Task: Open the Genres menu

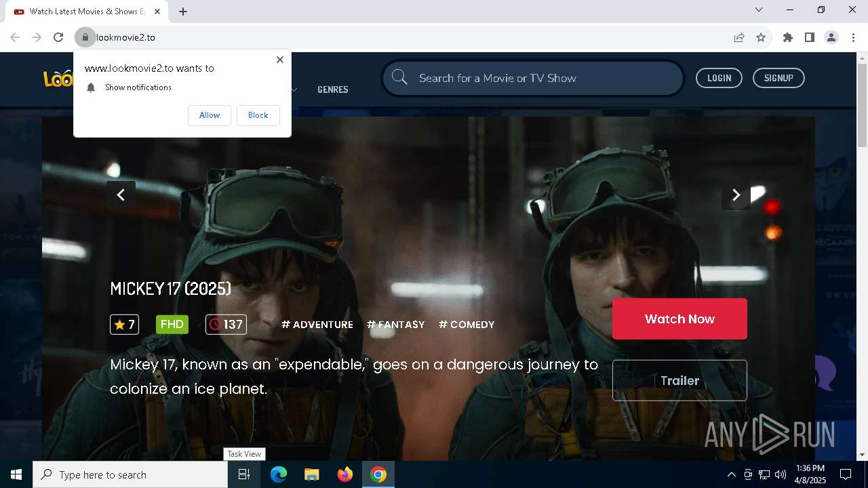Action: (333, 89)
